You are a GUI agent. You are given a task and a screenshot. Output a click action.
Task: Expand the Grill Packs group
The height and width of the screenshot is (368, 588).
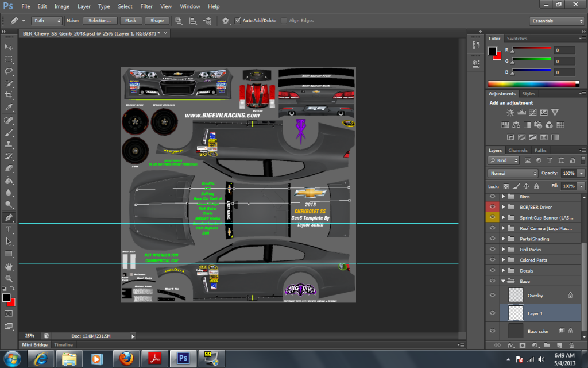point(503,250)
